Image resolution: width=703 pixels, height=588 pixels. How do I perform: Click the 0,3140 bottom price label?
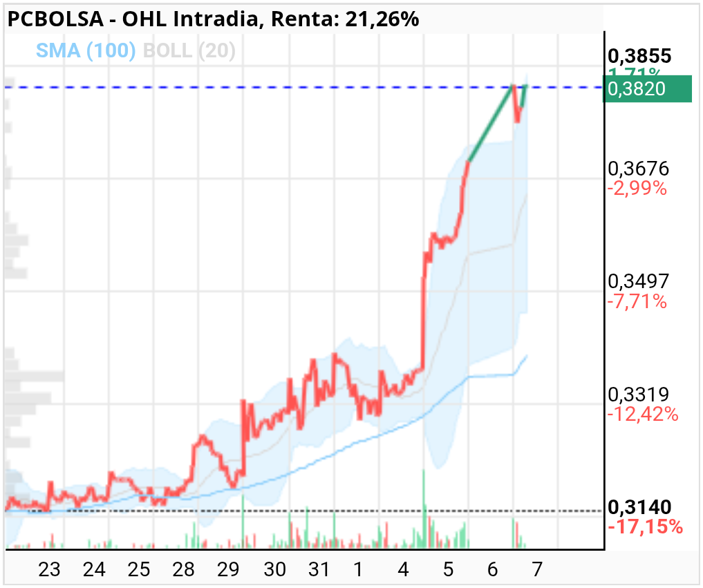(x=639, y=507)
